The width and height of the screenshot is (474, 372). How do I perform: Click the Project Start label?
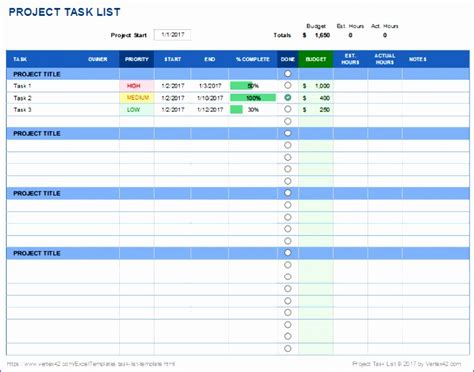click(129, 35)
